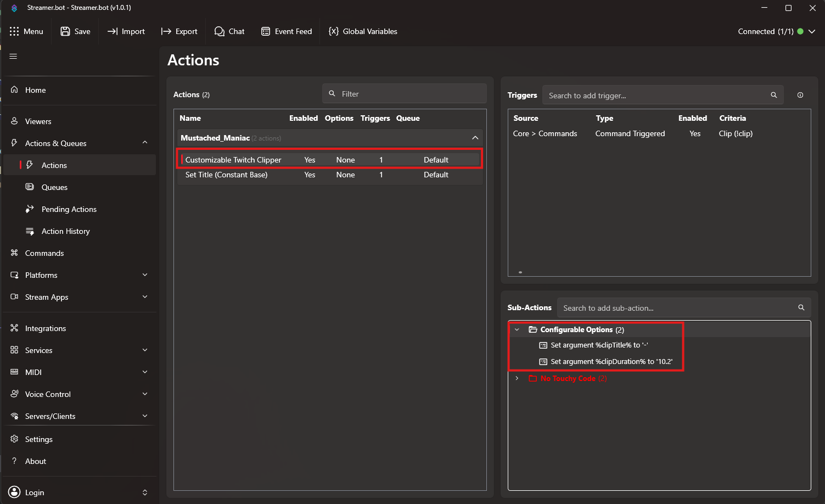The height and width of the screenshot is (504, 825).
Task: Open Action History
Action: (x=65, y=231)
